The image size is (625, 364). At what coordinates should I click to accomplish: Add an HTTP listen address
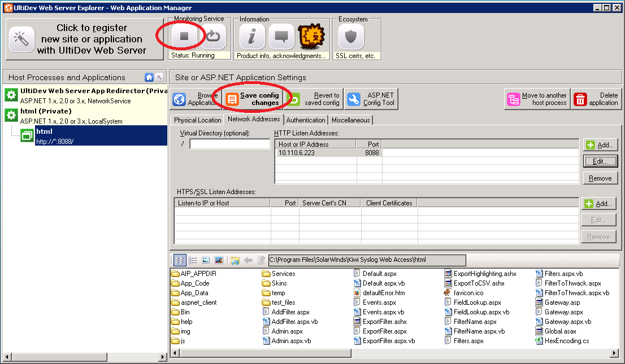(600, 145)
